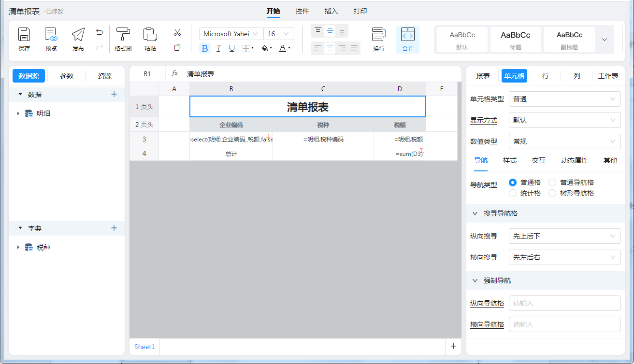Expand the 明细 data tree node
634x364 pixels.
18,114
